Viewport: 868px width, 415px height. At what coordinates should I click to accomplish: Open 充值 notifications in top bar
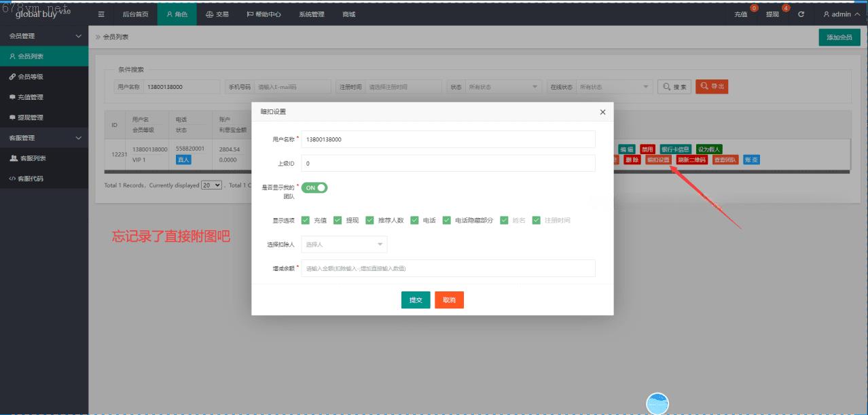(x=741, y=14)
